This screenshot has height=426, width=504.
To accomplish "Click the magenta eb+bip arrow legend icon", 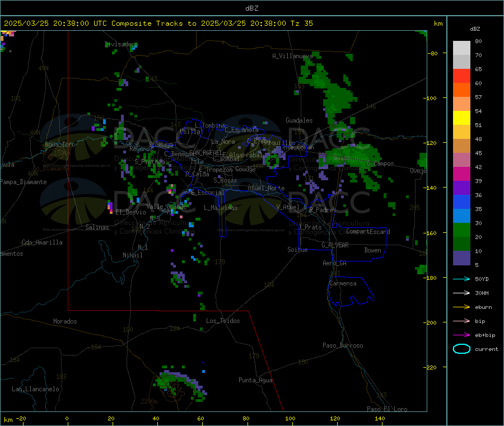I will [x=461, y=335].
